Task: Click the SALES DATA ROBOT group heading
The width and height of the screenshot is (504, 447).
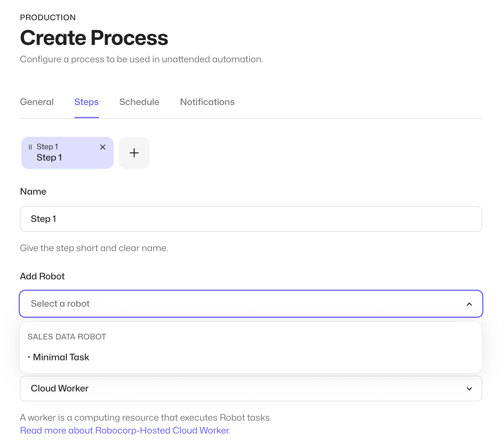Action: (x=67, y=337)
